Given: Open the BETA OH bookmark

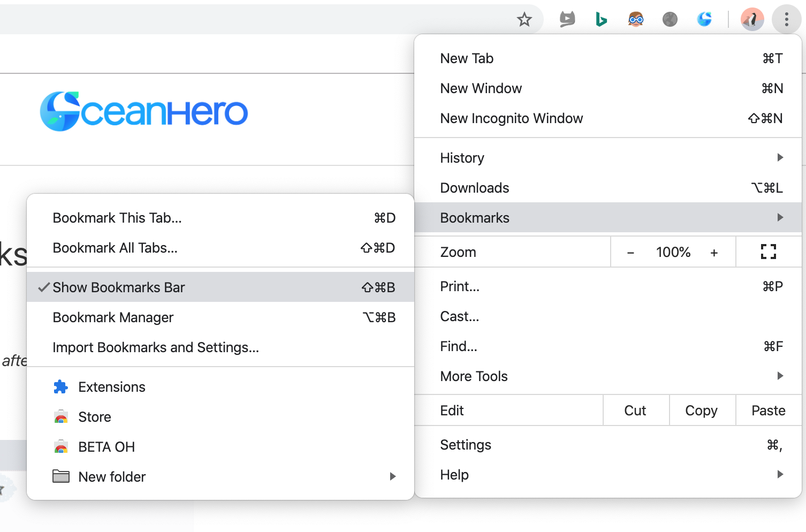Looking at the screenshot, I should click(106, 447).
